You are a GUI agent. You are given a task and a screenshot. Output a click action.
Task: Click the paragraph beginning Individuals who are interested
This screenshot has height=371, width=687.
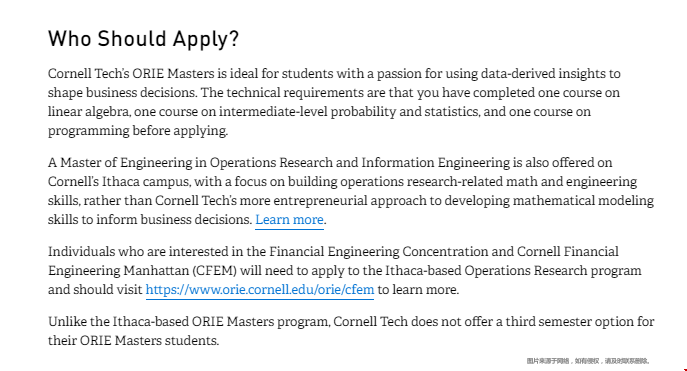click(344, 271)
